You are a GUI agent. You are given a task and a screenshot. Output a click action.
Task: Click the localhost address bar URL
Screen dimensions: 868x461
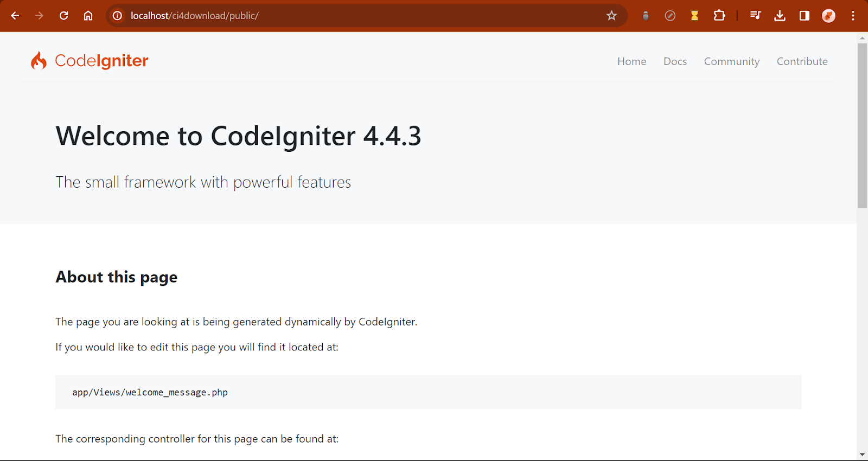[194, 16]
